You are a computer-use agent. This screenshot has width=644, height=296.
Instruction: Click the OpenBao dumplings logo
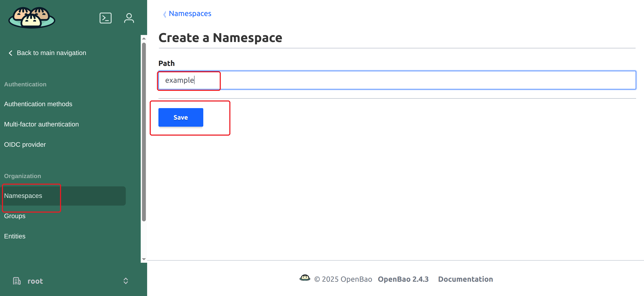[32, 18]
